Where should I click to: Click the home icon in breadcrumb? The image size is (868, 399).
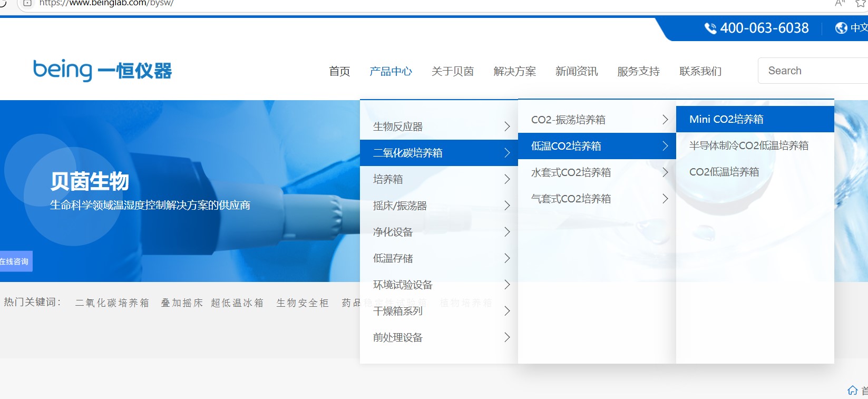point(852,390)
